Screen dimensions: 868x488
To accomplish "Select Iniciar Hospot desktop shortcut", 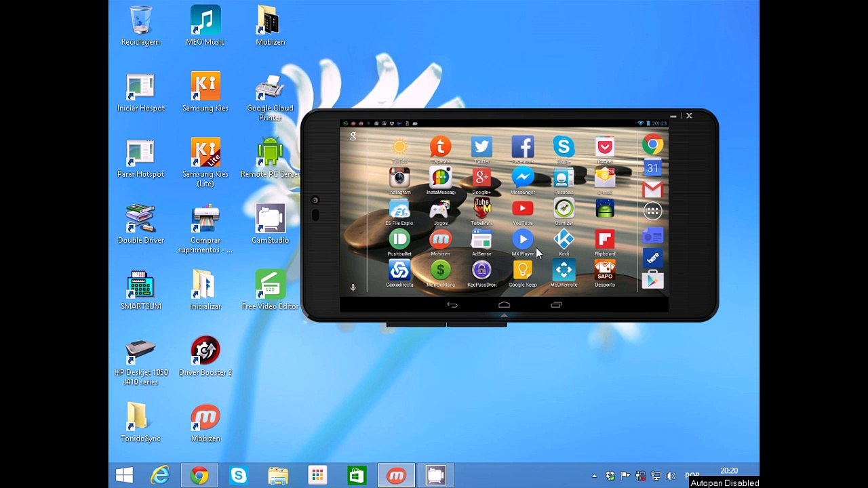I will pyautogui.click(x=140, y=91).
